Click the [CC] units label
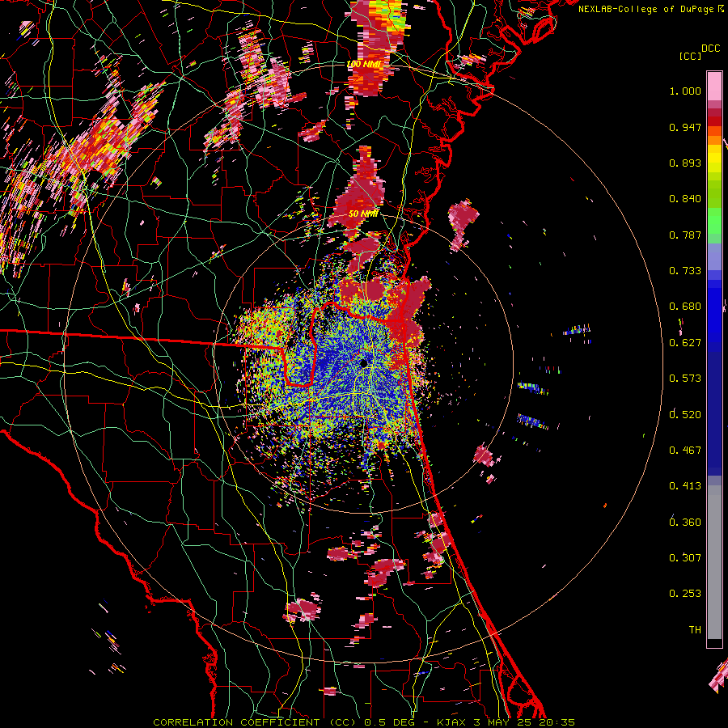The image size is (728, 728). (x=691, y=56)
